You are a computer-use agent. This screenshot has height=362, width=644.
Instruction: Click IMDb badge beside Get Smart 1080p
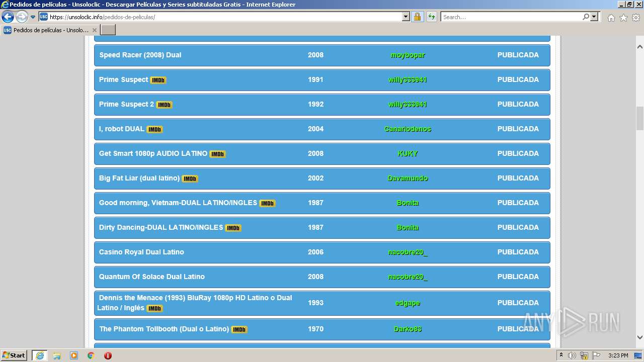click(x=217, y=154)
